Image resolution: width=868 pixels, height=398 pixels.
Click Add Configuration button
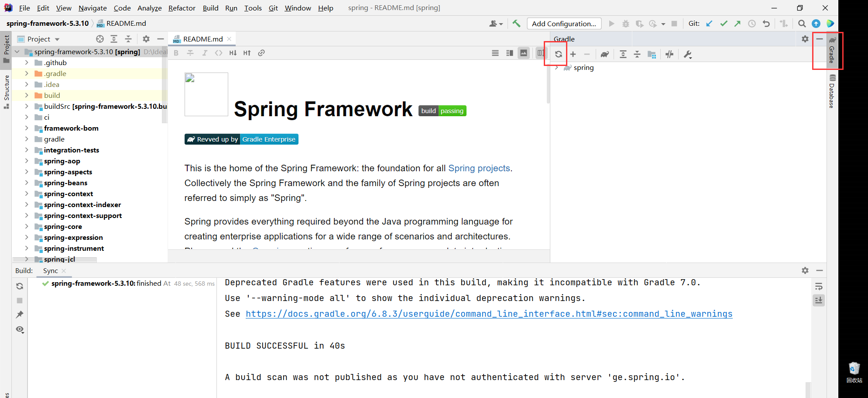(564, 24)
